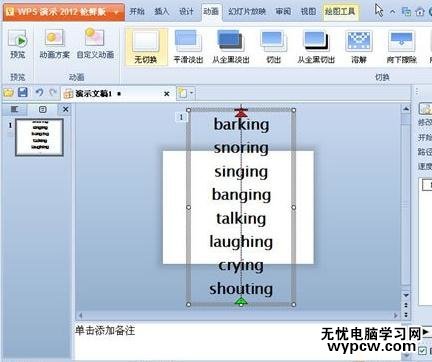Save with the floppy disk icon
Screen dimensions: 432x362
pyautogui.click(x=23, y=92)
